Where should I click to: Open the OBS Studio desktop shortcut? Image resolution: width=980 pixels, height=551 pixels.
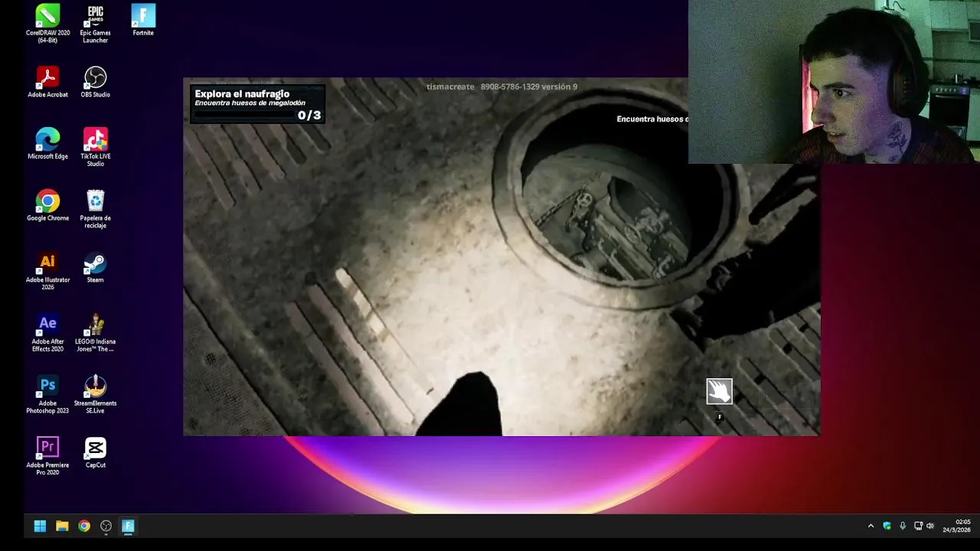[95, 82]
